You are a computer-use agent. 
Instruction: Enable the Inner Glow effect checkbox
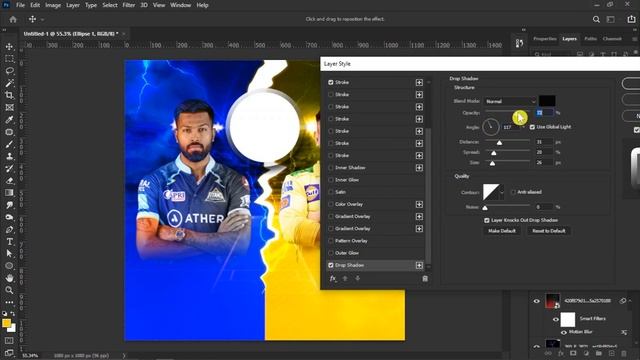[331, 180]
